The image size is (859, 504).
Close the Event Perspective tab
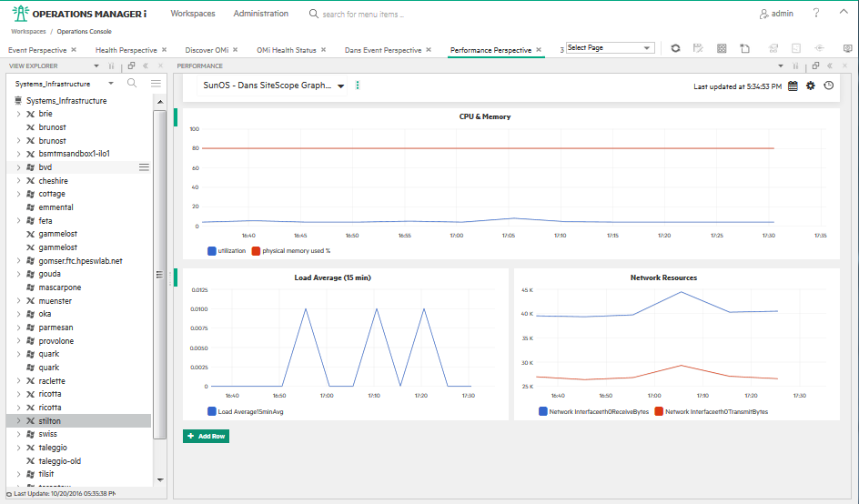(74, 49)
